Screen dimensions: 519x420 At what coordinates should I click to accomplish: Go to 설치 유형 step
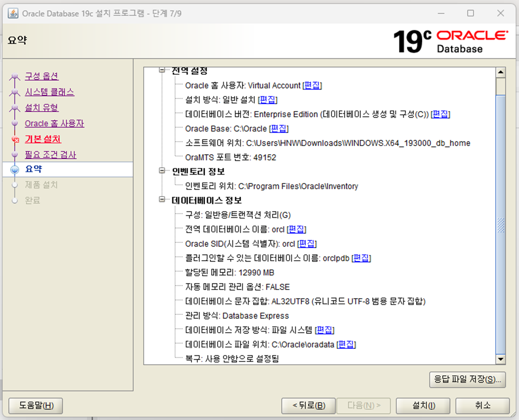[41, 108]
